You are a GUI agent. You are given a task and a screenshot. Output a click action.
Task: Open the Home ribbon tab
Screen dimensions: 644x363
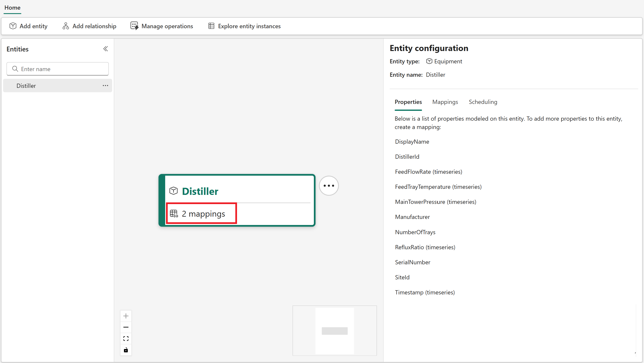(x=12, y=8)
